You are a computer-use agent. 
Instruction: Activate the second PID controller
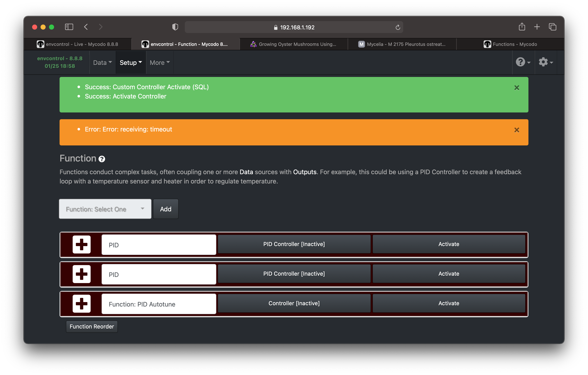449,274
